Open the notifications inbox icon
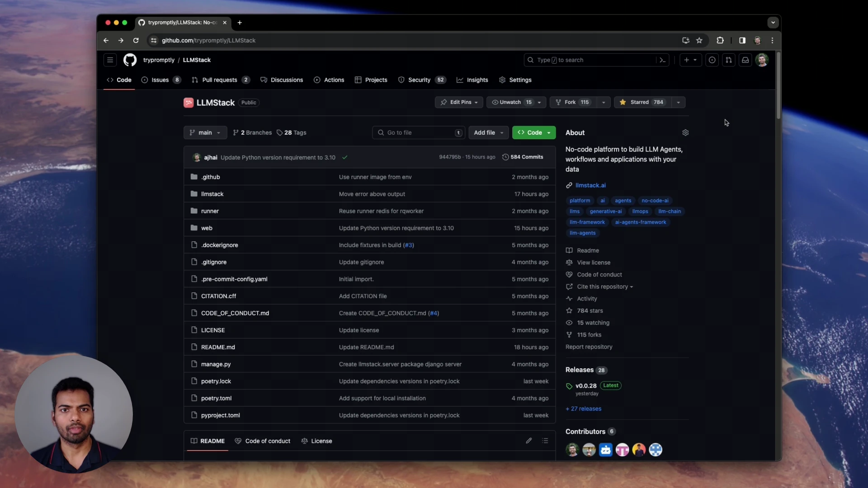The image size is (868, 488). tap(745, 60)
